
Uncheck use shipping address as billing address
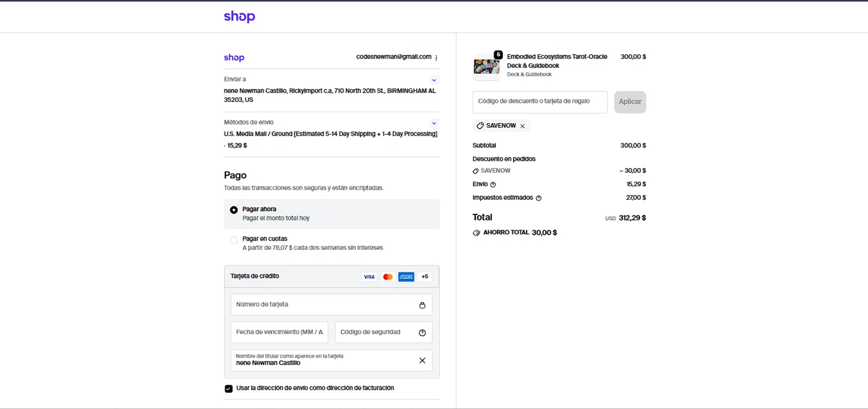(229, 388)
